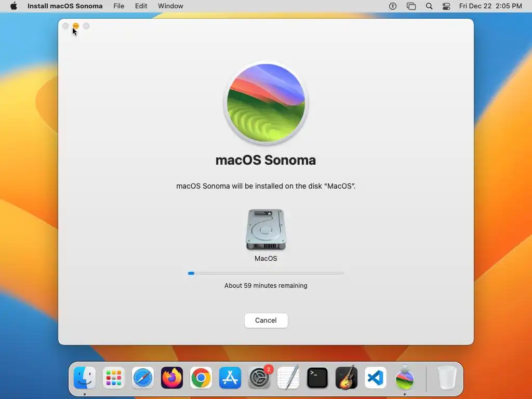Open Stage Manager menu bar icon
The height and width of the screenshot is (399, 532).
(411, 6)
